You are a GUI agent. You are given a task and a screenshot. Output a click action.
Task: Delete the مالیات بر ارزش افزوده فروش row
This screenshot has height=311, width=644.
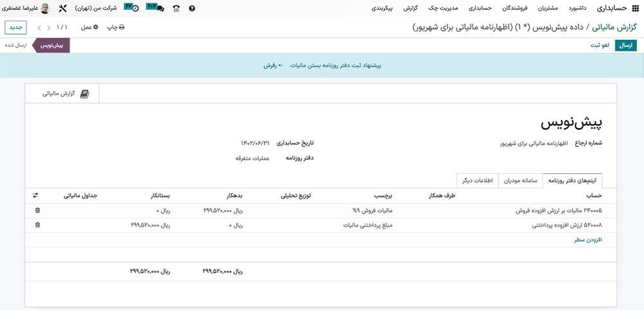[37, 211]
